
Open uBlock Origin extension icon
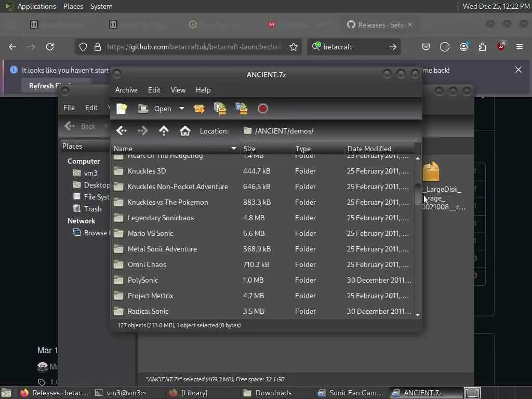tap(501, 47)
